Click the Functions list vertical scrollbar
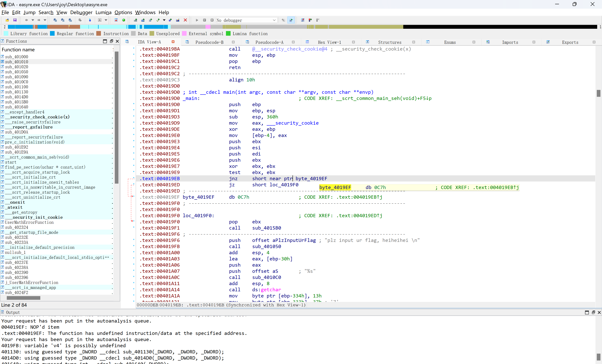Image resolution: width=602 pixels, height=364 pixels. (117, 117)
